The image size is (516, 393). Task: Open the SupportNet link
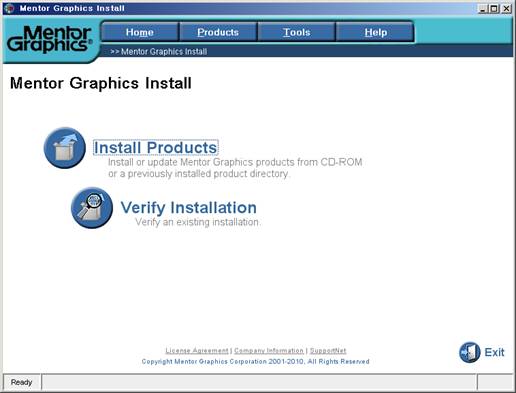pos(328,351)
